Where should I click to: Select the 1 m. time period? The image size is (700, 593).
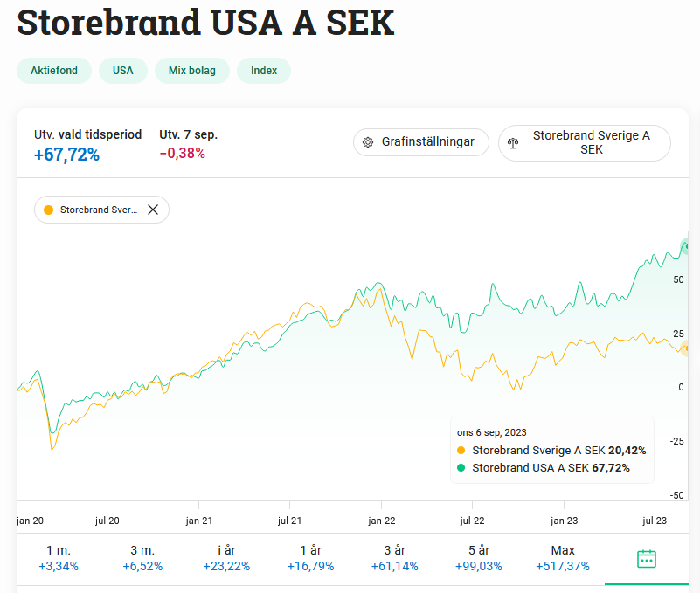[59, 558]
